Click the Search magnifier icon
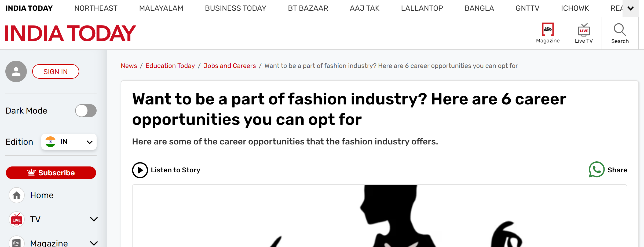The image size is (644, 247). click(620, 30)
